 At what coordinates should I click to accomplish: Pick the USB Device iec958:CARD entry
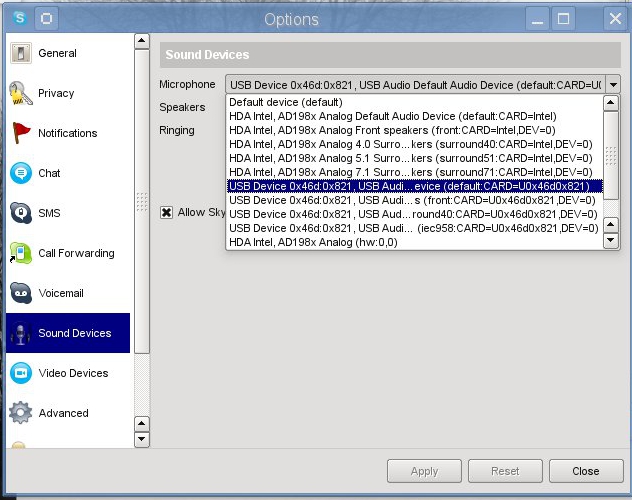415,228
